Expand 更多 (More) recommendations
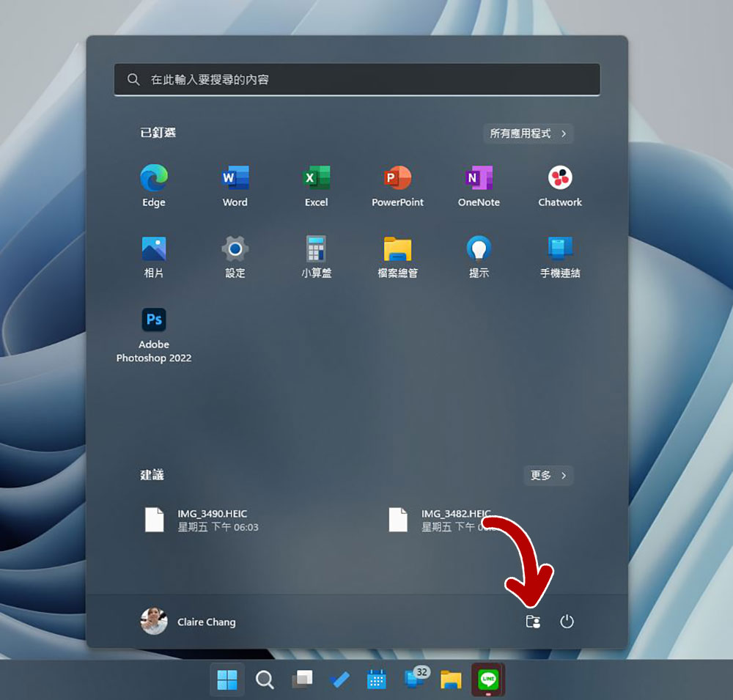733x700 pixels. [x=548, y=476]
